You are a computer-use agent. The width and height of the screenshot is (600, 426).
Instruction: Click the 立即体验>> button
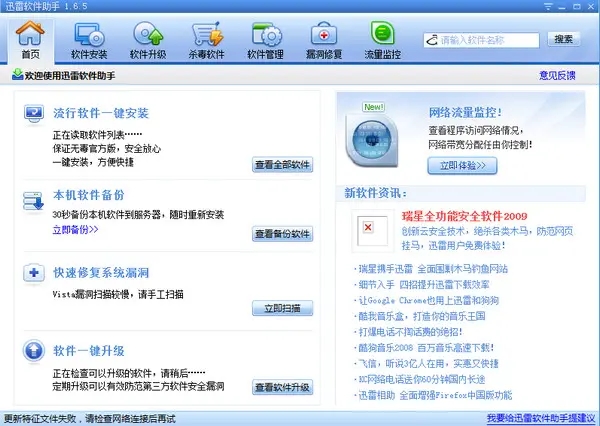point(462,165)
